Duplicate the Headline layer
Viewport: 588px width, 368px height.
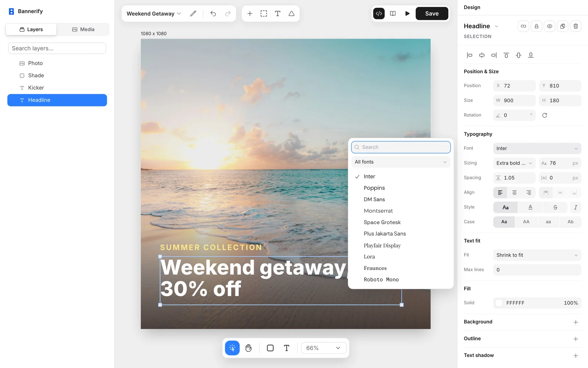(x=563, y=26)
